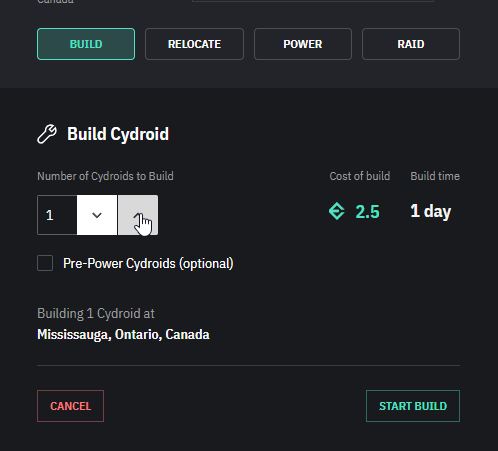Click the Cost of build label
Screen dimensions: 498x451
[x=360, y=176]
